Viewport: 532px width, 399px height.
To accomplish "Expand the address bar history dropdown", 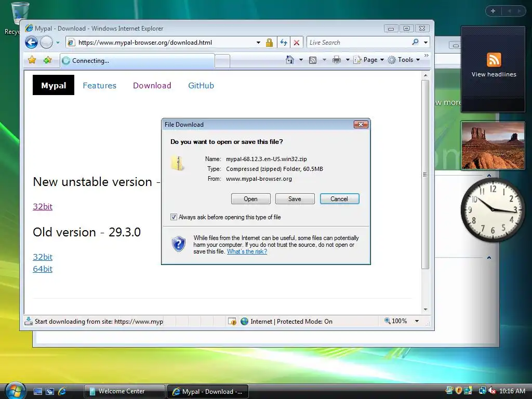I will point(258,43).
